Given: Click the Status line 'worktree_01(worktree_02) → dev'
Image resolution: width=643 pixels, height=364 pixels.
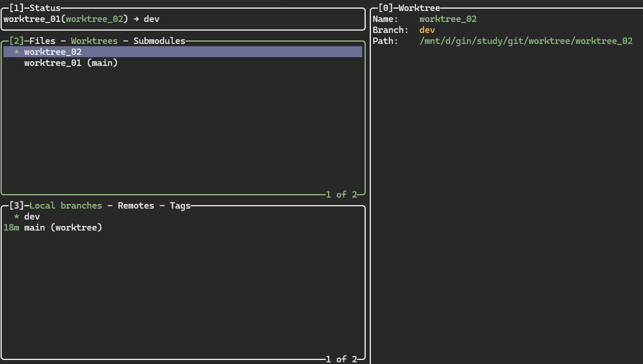Looking at the screenshot, I should pos(81,19).
